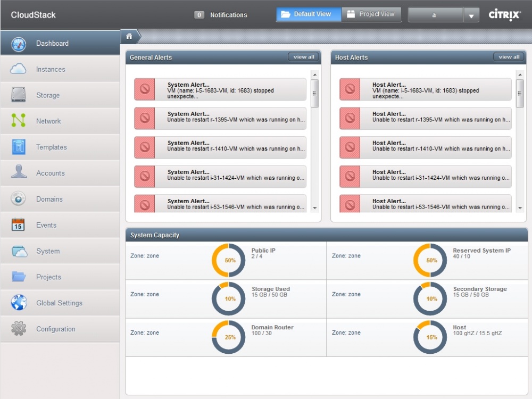Viewport: 532px width, 399px height.
Task: Click red icon of System Alert r-1410-VM
Action: pos(145,147)
